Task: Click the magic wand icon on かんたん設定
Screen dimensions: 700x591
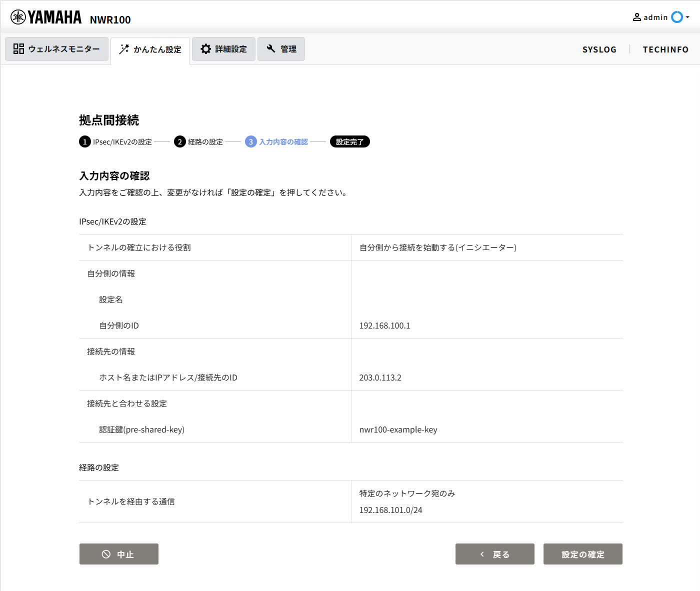Action: [x=124, y=49]
